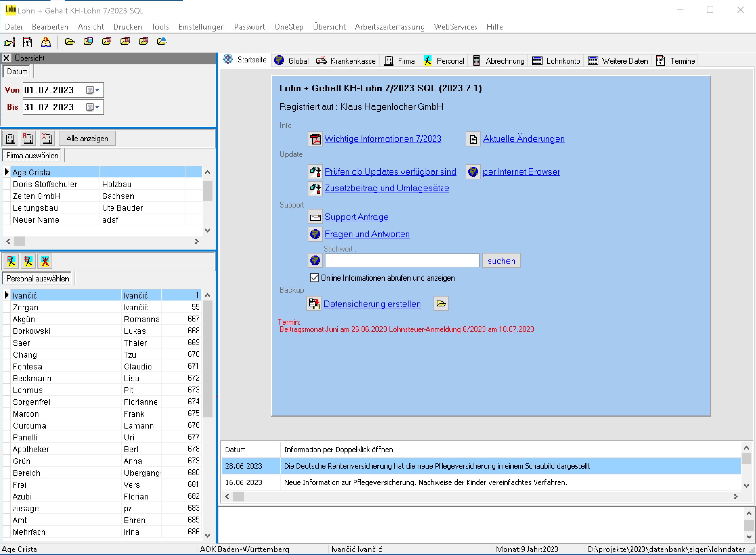The width and height of the screenshot is (756, 555).
Task: Click the warning sign toolbar icon
Action: click(x=46, y=42)
